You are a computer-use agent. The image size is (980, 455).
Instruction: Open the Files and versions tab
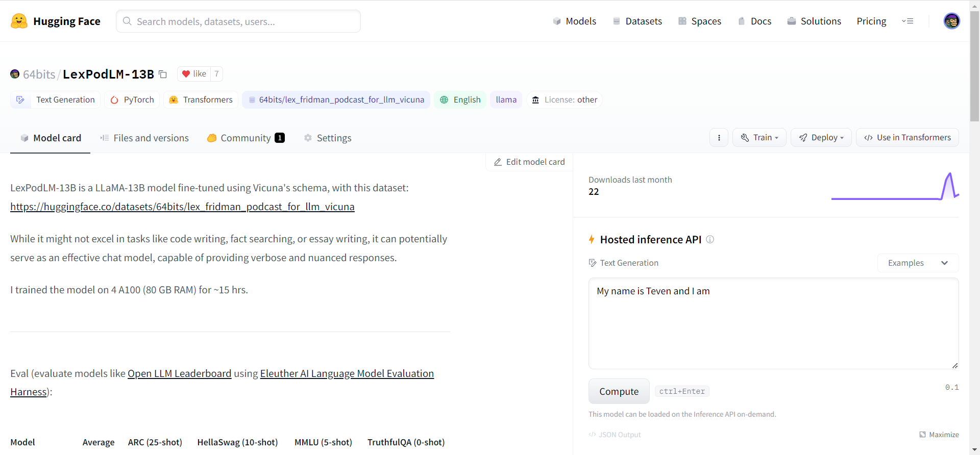(x=144, y=138)
